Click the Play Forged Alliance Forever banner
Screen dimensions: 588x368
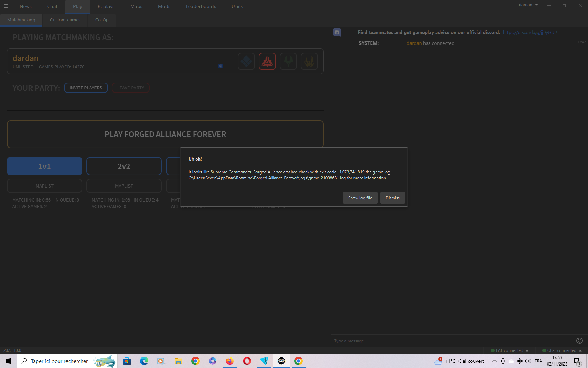tap(165, 134)
